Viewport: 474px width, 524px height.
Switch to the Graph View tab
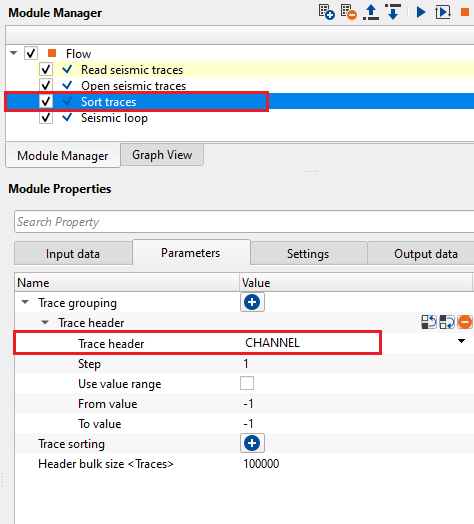[x=162, y=155]
